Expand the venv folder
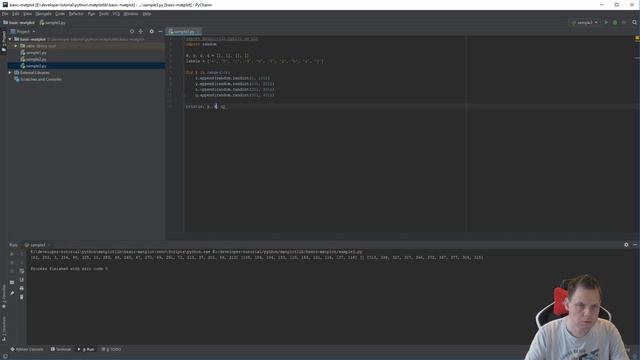The image size is (640, 360). pos(16,46)
